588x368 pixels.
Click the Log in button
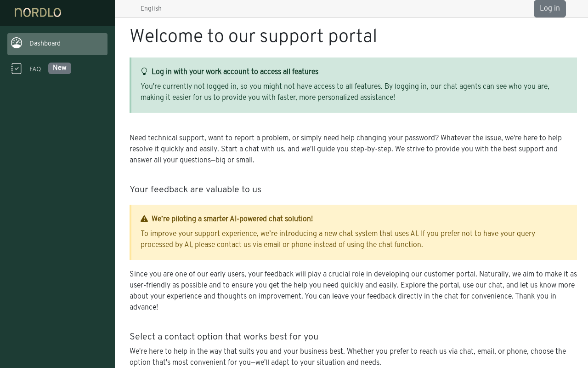tap(550, 8)
